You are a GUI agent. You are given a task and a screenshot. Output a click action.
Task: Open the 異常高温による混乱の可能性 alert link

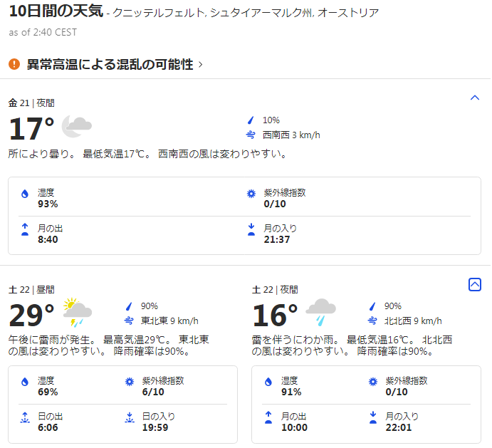pyautogui.click(x=110, y=64)
